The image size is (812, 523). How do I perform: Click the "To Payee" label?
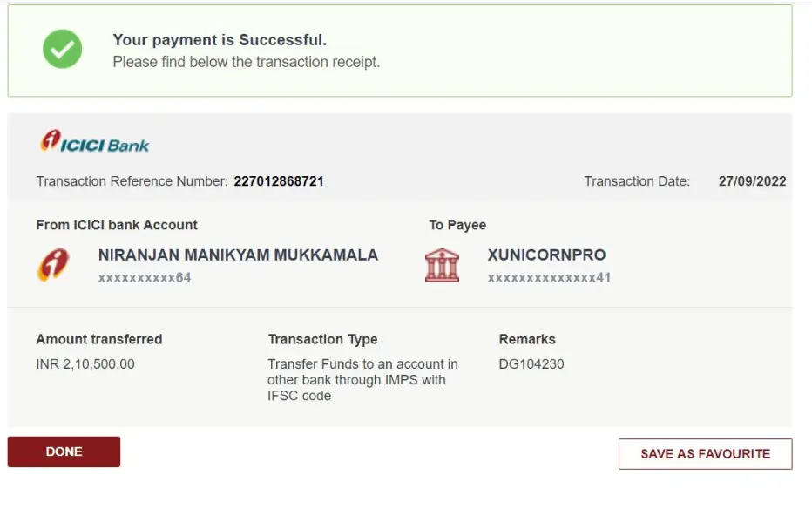pos(457,225)
